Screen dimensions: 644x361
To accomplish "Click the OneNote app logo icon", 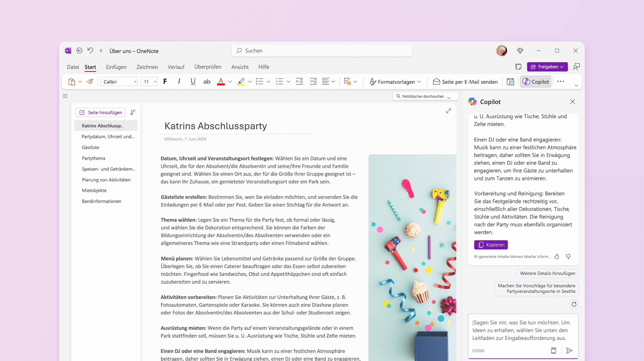I will pos(68,51).
